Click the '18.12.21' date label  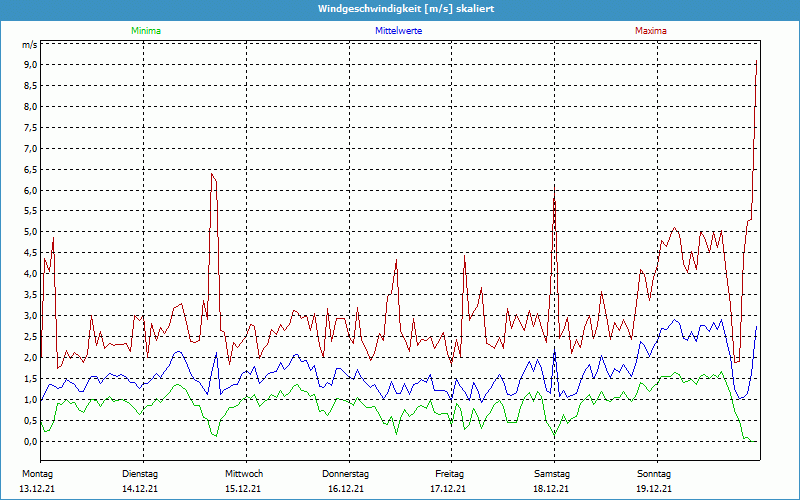click(x=551, y=489)
